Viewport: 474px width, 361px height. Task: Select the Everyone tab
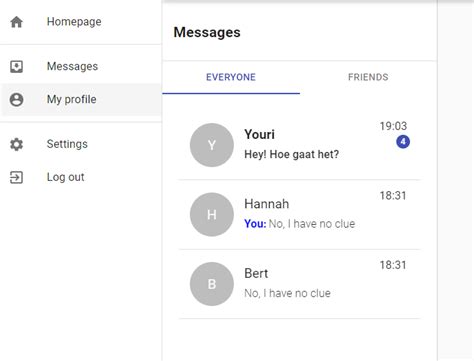(231, 77)
